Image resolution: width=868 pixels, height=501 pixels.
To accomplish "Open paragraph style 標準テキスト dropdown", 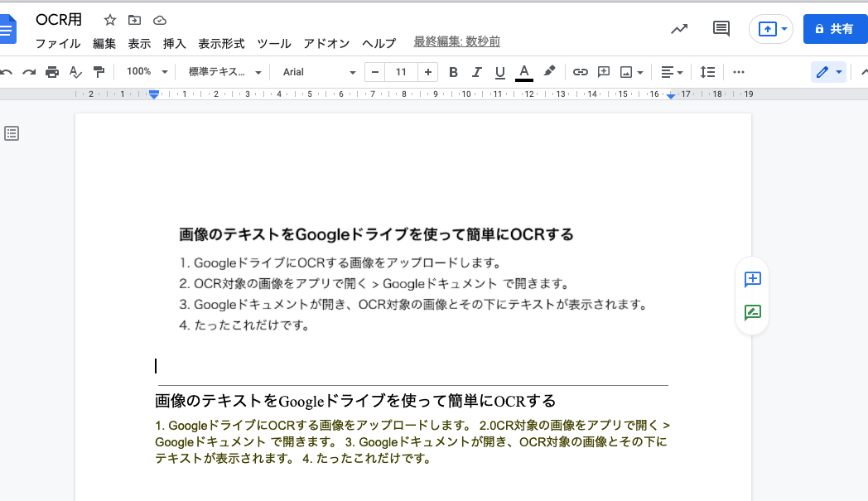I will click(x=224, y=72).
